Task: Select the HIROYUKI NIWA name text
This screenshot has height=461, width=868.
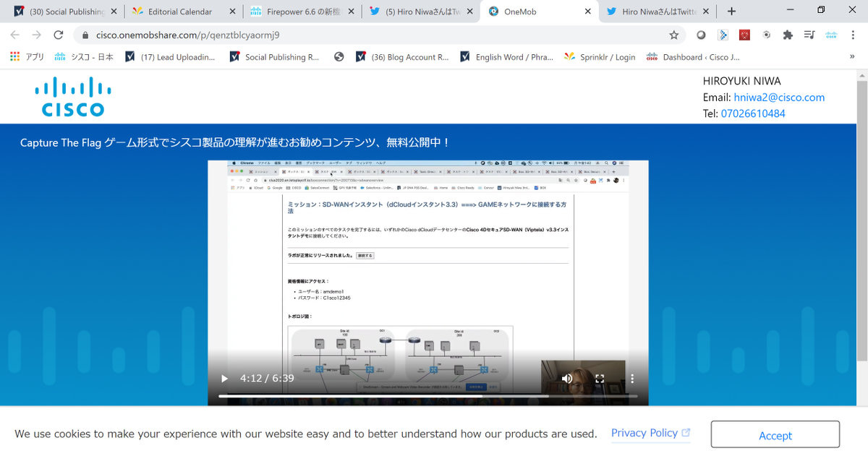Action: [x=741, y=81]
